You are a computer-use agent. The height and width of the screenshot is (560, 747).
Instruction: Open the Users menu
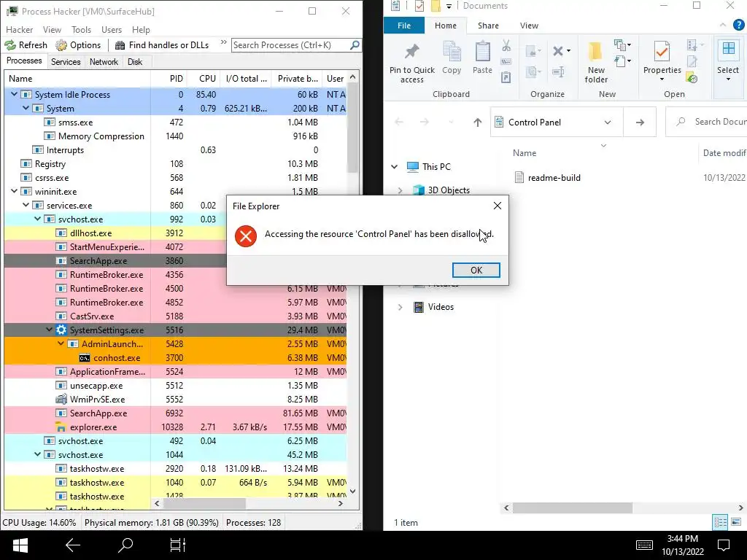click(112, 29)
